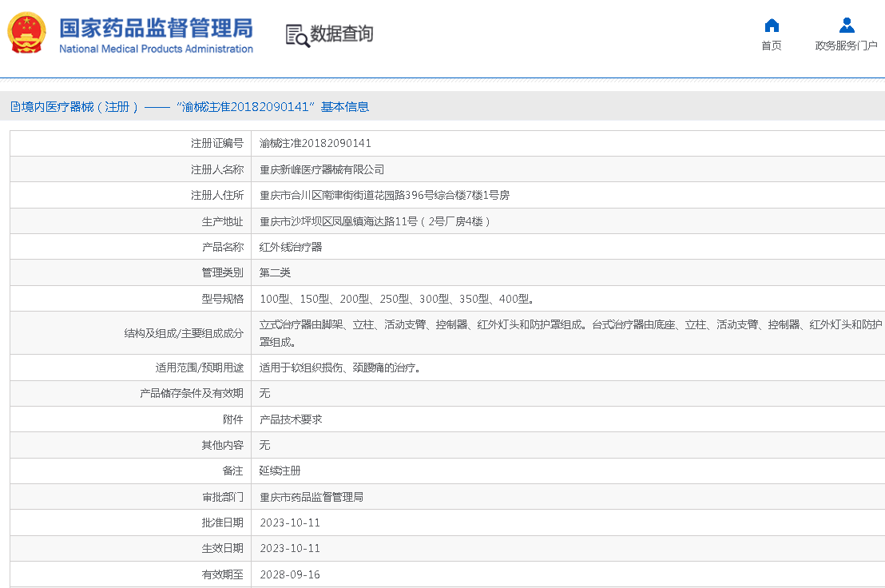This screenshot has height=588, width=885.
Task: Click the registrant name 重庆新峰医疗器械有限公司
Action: tap(322, 169)
